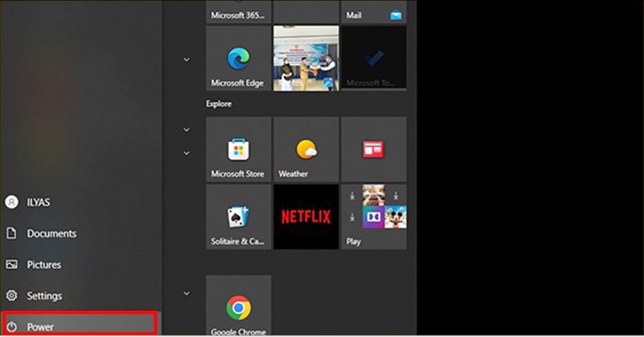Click the Power button
Image resolution: width=644 pixels, height=337 pixels.
click(79, 323)
